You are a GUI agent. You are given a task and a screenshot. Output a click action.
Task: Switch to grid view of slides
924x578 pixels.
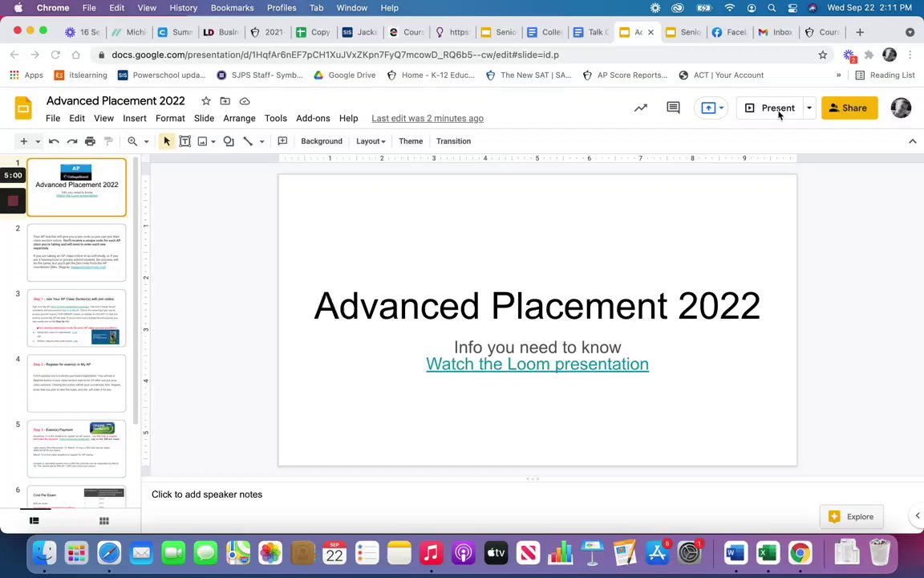(x=103, y=521)
